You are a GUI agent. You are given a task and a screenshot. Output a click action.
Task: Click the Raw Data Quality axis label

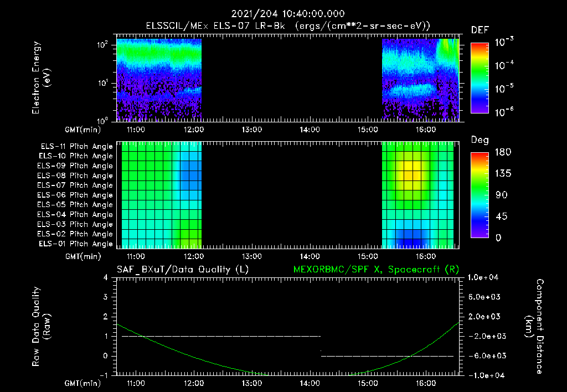(41, 327)
